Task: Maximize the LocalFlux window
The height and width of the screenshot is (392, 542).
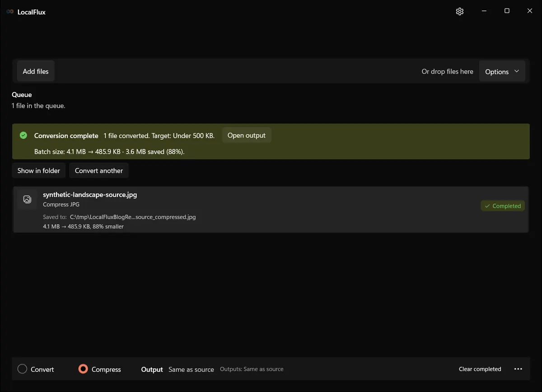Action: [507, 11]
